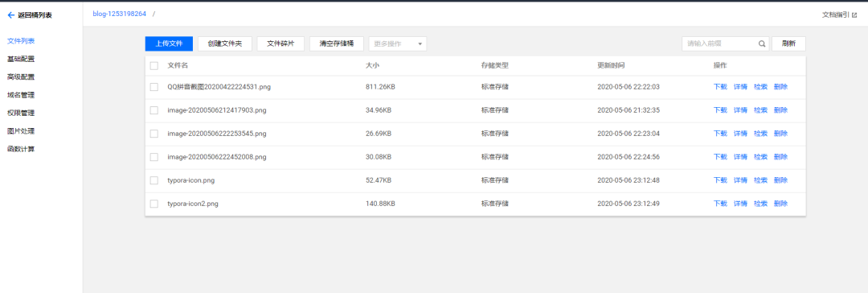Screen dimensions: 868x293
Task: Click the 更新时间 column header
Action: (x=611, y=65)
